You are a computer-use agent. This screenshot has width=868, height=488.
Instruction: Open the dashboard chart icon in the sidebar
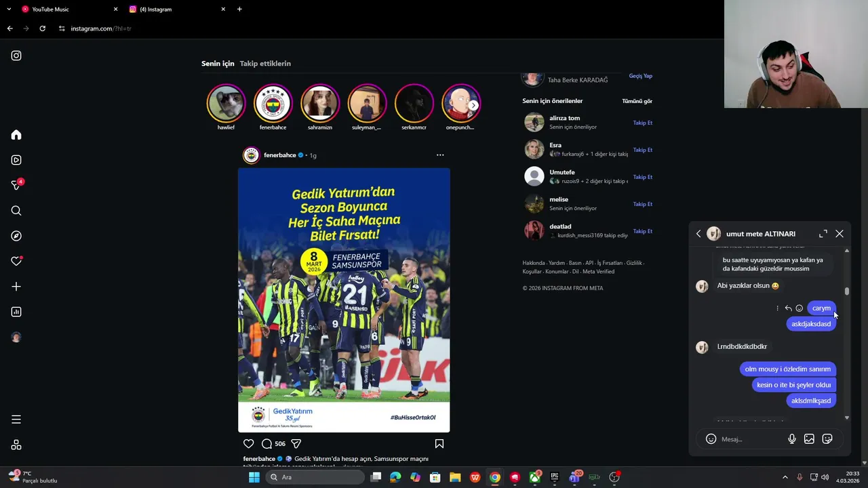16,312
